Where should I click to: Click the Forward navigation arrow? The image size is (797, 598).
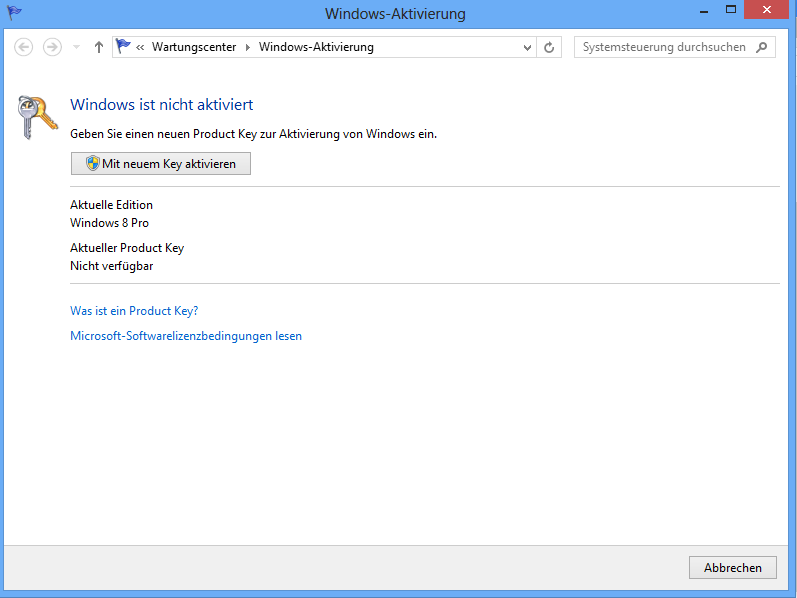click(52, 47)
